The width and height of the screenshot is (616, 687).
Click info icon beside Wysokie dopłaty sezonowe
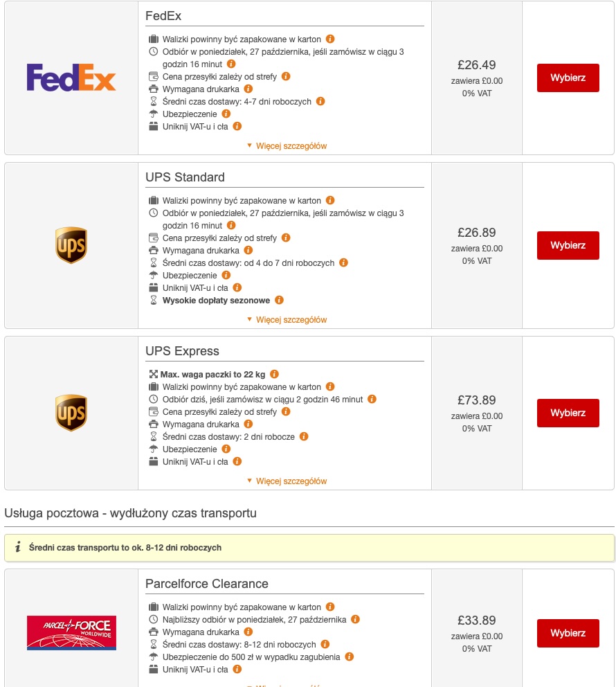click(279, 300)
